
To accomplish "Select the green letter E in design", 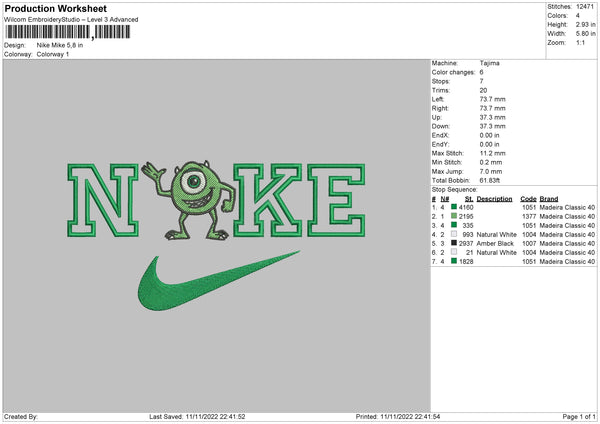I will point(336,200).
